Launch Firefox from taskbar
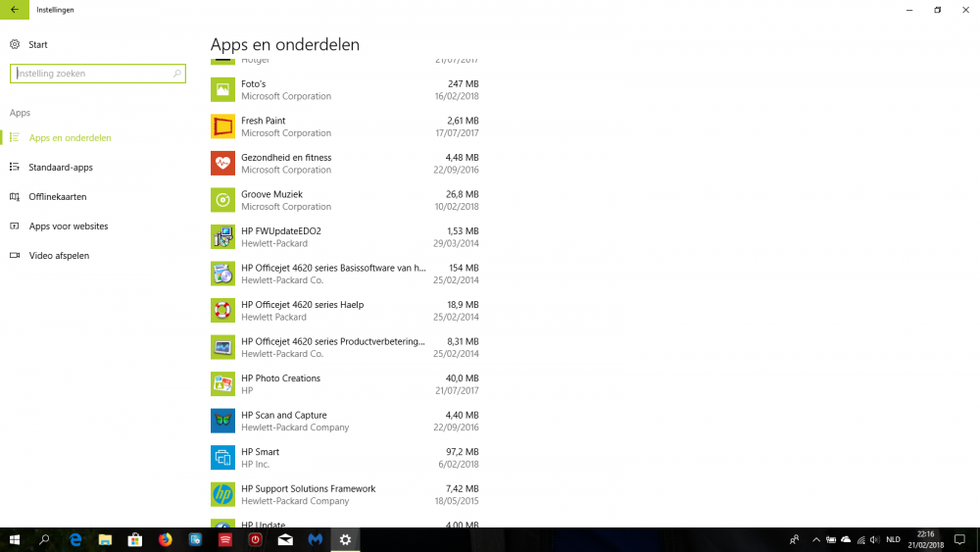 pyautogui.click(x=165, y=539)
